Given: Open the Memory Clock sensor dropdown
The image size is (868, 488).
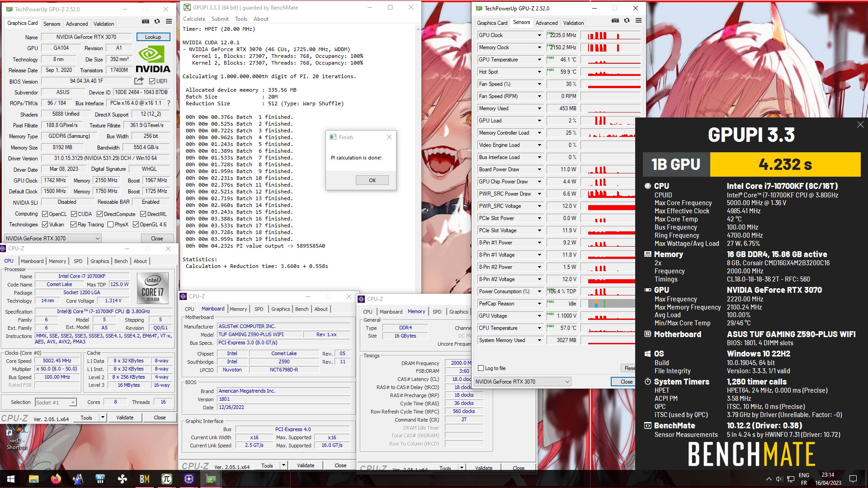Looking at the screenshot, I should click(x=539, y=47).
